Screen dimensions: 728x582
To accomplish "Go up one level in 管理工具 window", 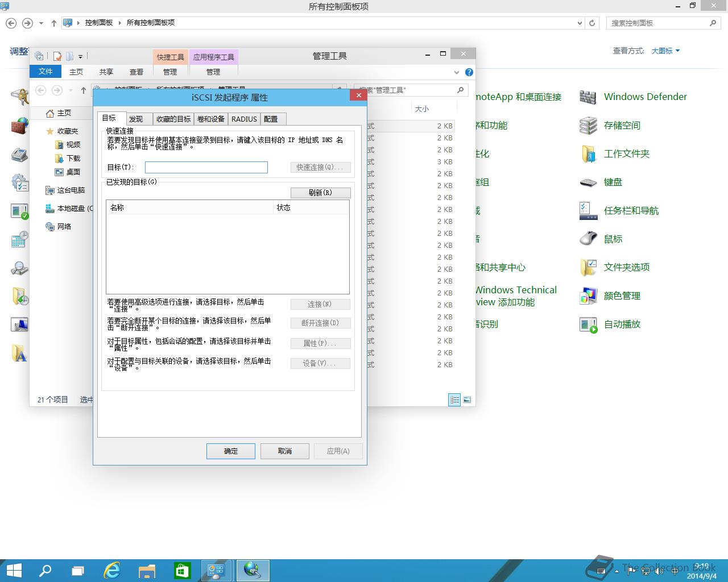I will tap(84, 90).
